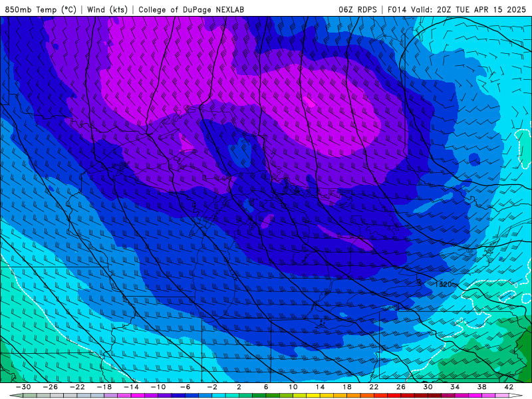Click the left arrow end of the color bar

pos(16,396)
